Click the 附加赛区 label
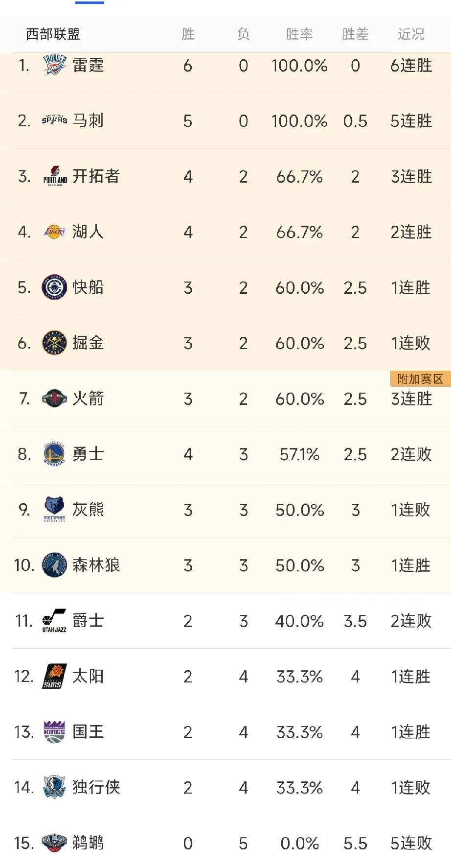 tap(420, 378)
